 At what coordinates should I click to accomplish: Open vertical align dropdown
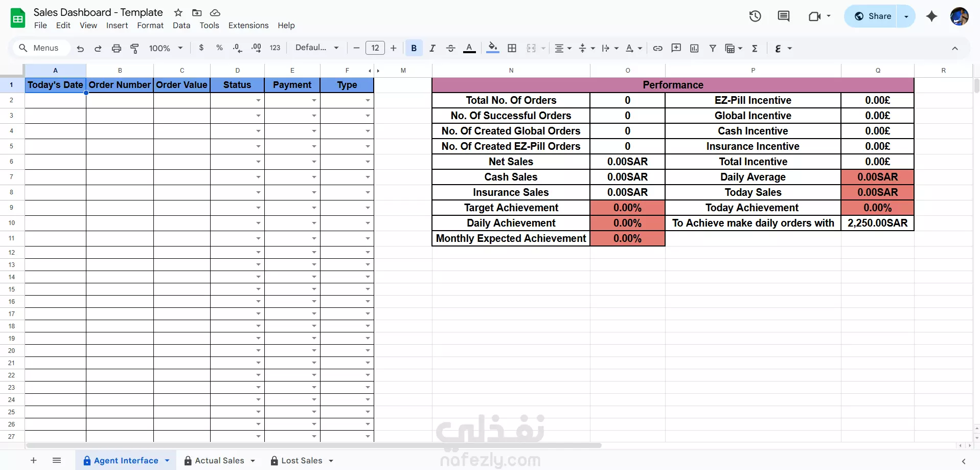(586, 48)
